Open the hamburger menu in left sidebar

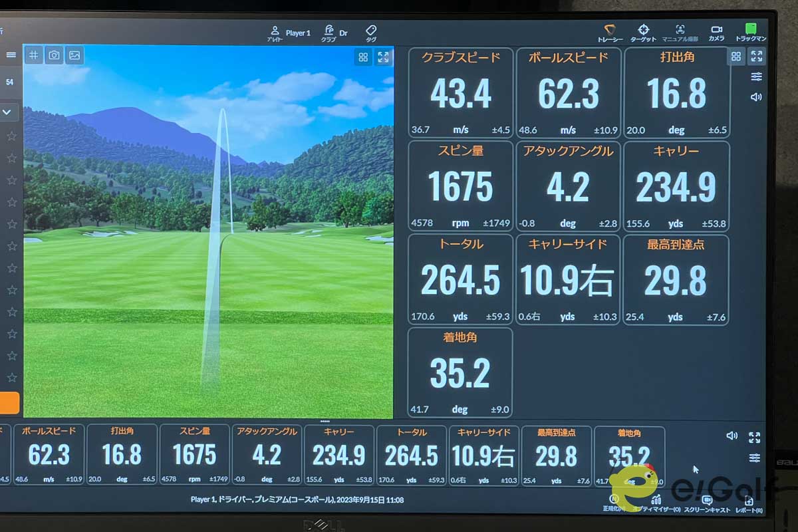click(x=11, y=55)
